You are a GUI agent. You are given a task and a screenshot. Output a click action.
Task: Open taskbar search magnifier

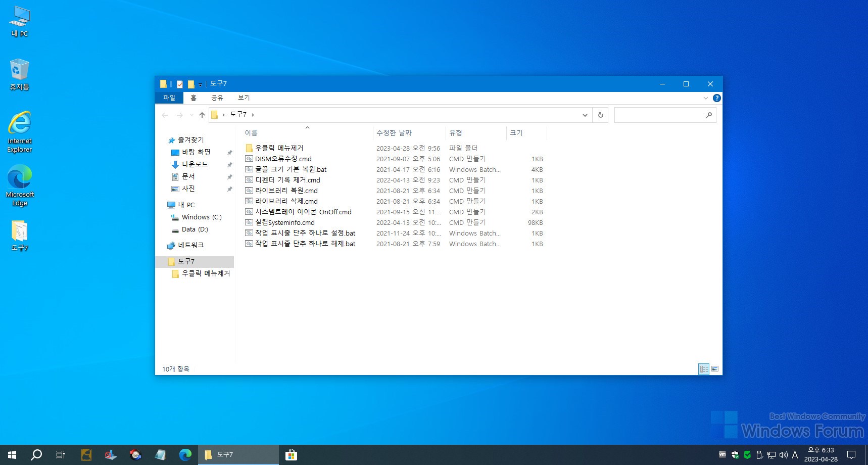click(x=36, y=455)
